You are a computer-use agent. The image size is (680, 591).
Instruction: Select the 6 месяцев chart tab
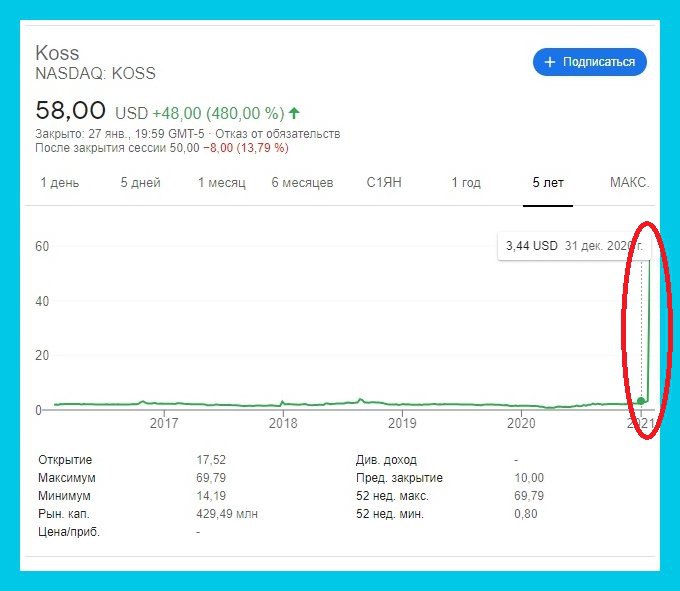(x=302, y=183)
